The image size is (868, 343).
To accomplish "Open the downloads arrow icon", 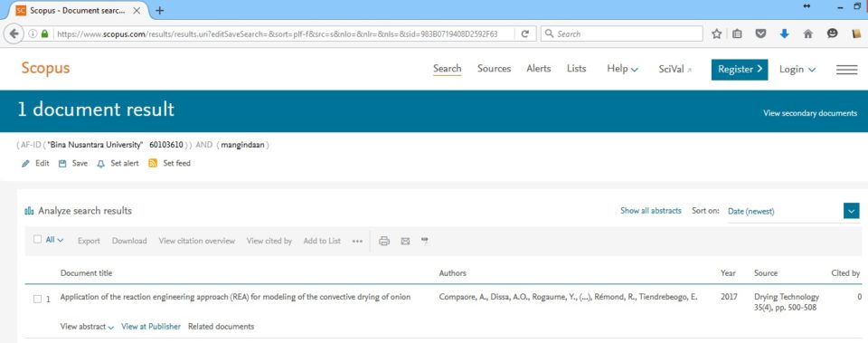I will [785, 33].
